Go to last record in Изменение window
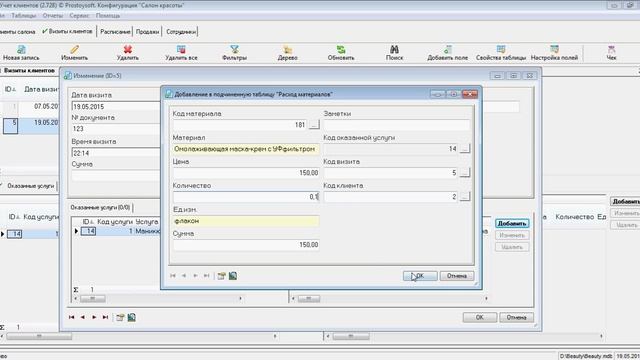The width and height of the screenshot is (640, 360). [x=105, y=317]
